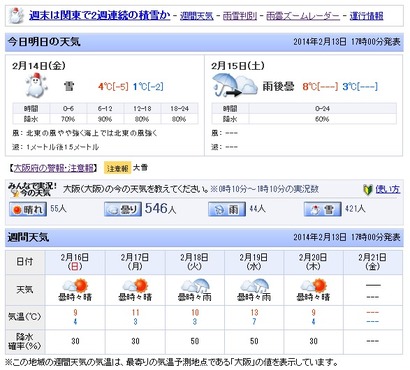The image size is (410, 370).
Task: Click the snowman icon beside the headline
Action: point(16,16)
